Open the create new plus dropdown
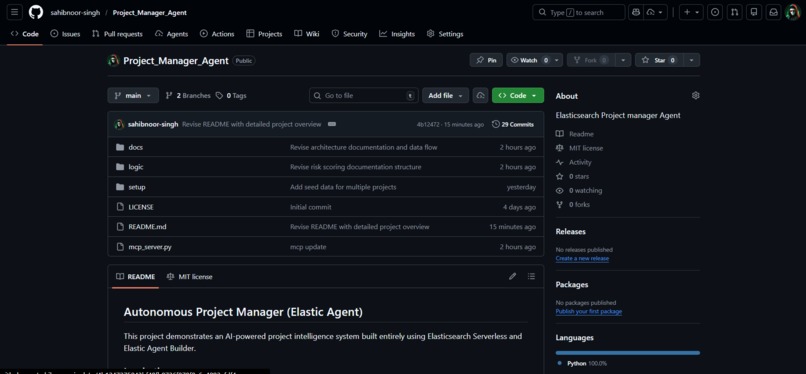This screenshot has height=374, width=806. click(691, 12)
